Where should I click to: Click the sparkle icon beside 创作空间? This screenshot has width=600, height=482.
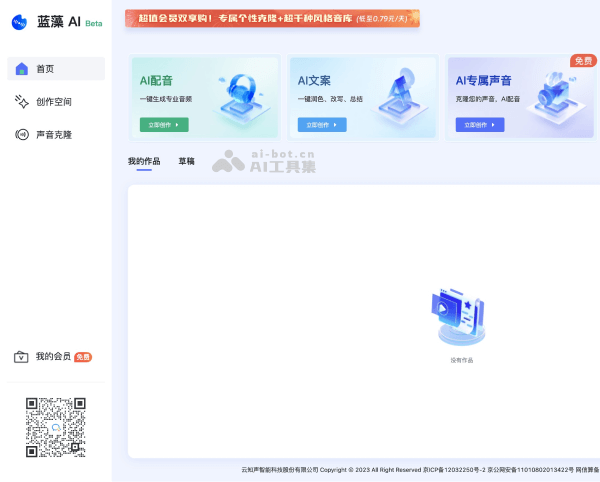[22, 101]
